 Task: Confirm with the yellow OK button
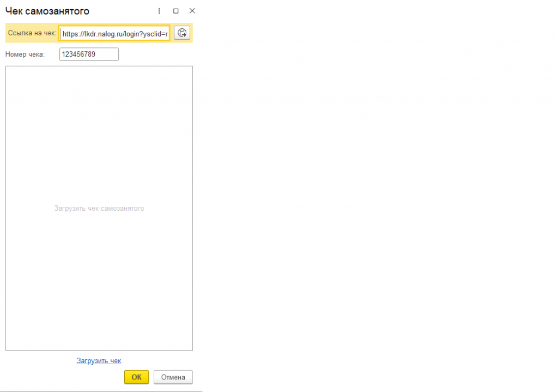click(x=137, y=377)
